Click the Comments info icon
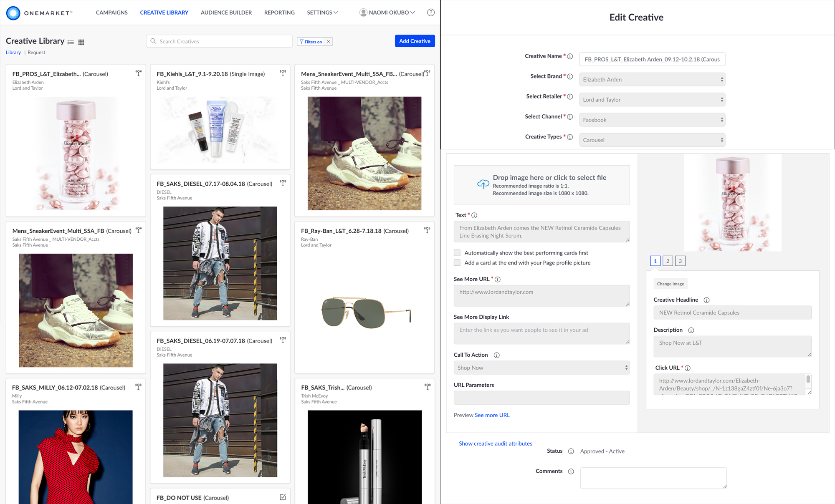 tap(571, 471)
